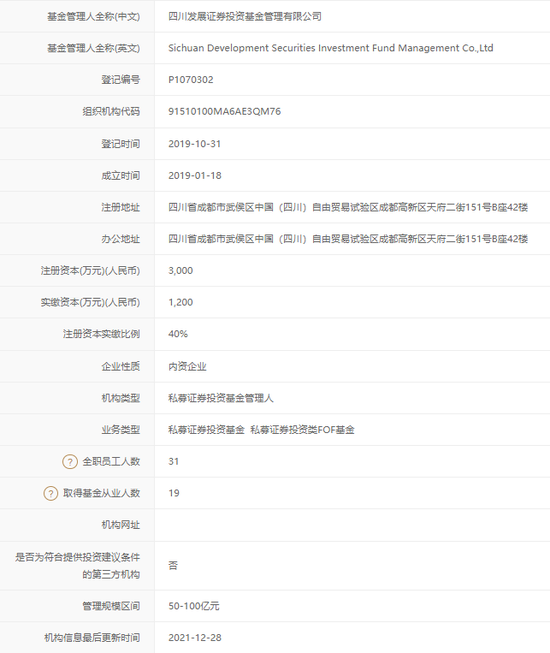Select registration date 2019-10-31
Image resolution: width=550 pixels, height=653 pixels.
(x=194, y=144)
